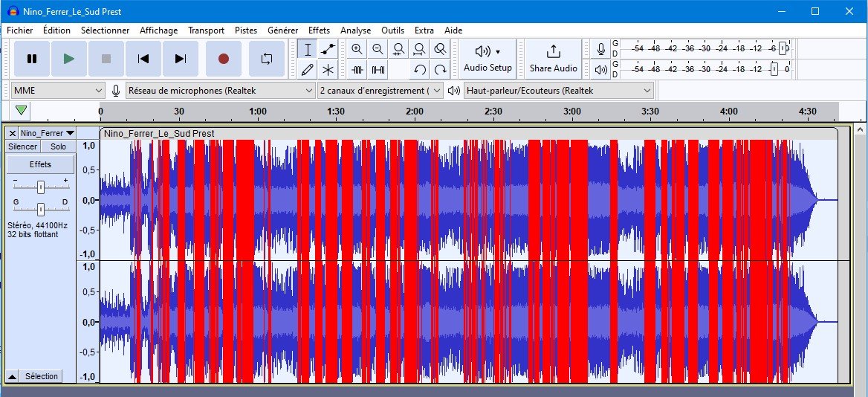Start playback with the green Play button
This screenshot has width=868, height=397.
click(x=69, y=59)
